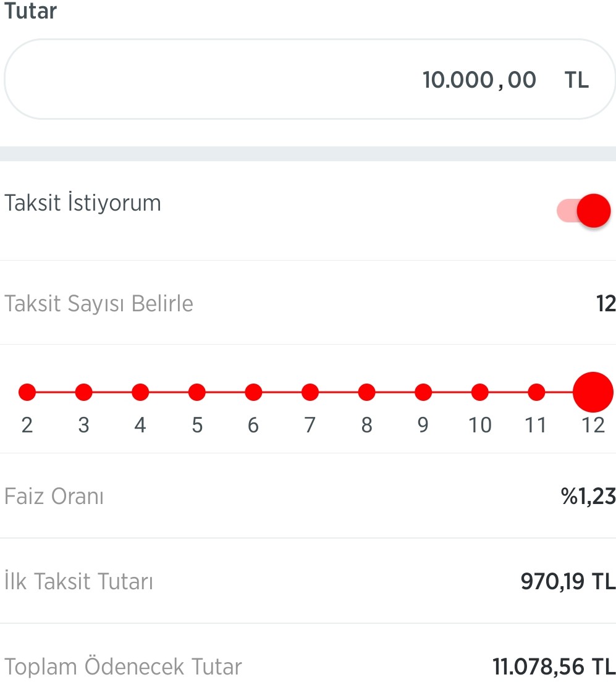Click the selected installment count 12 value

[x=606, y=303]
